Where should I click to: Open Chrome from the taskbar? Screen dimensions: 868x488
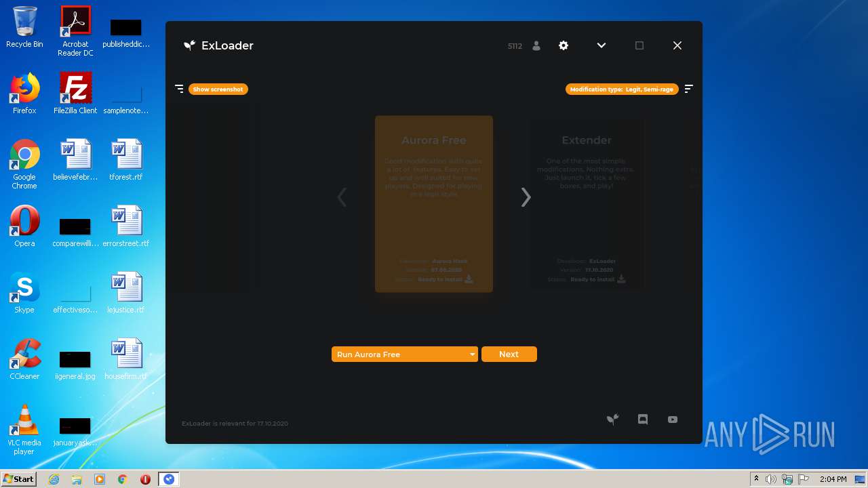(x=123, y=479)
